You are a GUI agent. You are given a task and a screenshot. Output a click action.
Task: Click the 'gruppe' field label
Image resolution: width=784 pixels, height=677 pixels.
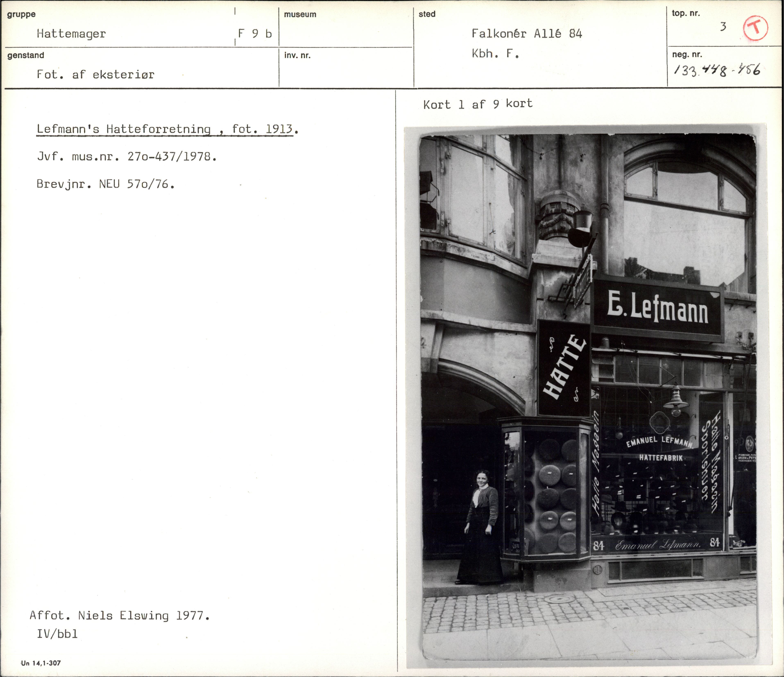[21, 15]
